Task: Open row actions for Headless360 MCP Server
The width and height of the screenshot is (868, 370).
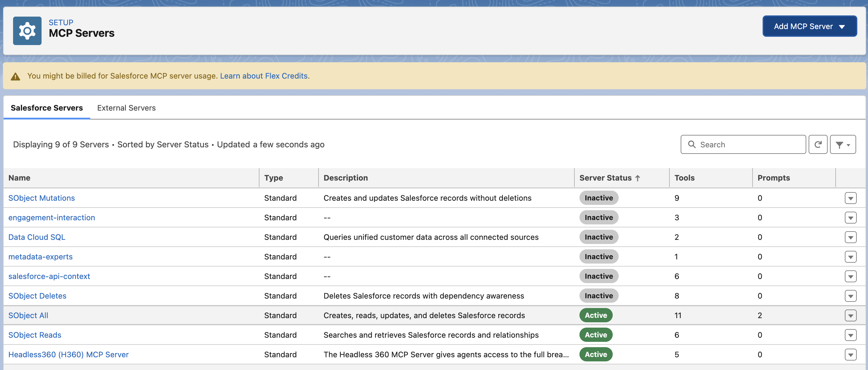Action: tap(850, 354)
